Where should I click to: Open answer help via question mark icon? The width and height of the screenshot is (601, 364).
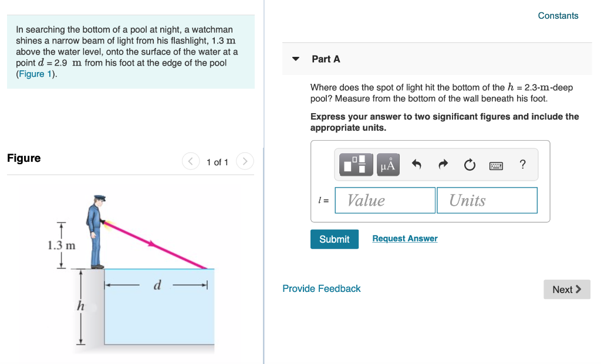(x=522, y=165)
